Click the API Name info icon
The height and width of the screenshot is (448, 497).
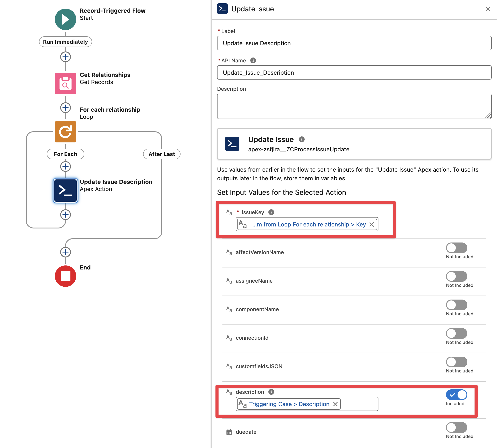[x=253, y=61]
